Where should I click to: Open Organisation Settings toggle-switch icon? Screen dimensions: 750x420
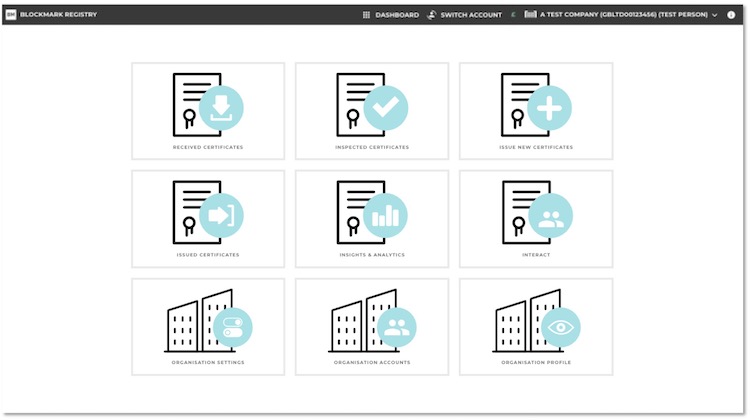tap(231, 326)
